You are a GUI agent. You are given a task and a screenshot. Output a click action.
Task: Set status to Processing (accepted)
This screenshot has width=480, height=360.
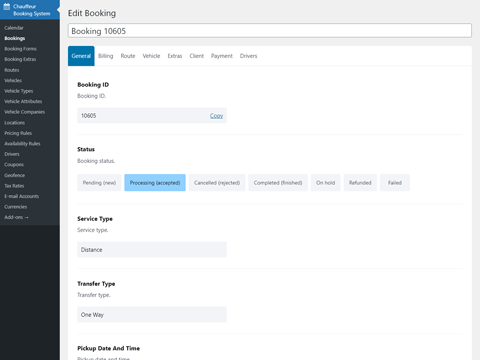pyautogui.click(x=155, y=183)
